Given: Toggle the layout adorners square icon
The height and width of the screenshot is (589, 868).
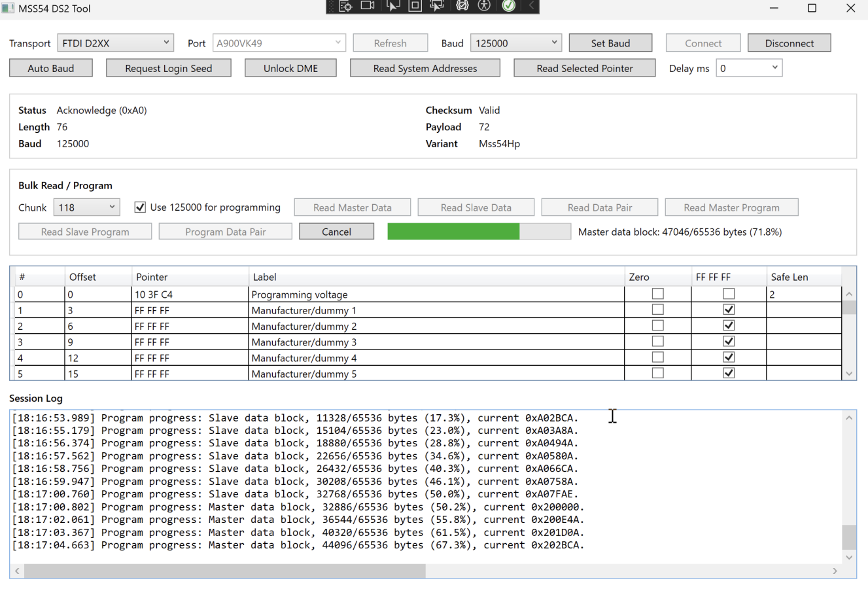Looking at the screenshot, I should tap(415, 6).
